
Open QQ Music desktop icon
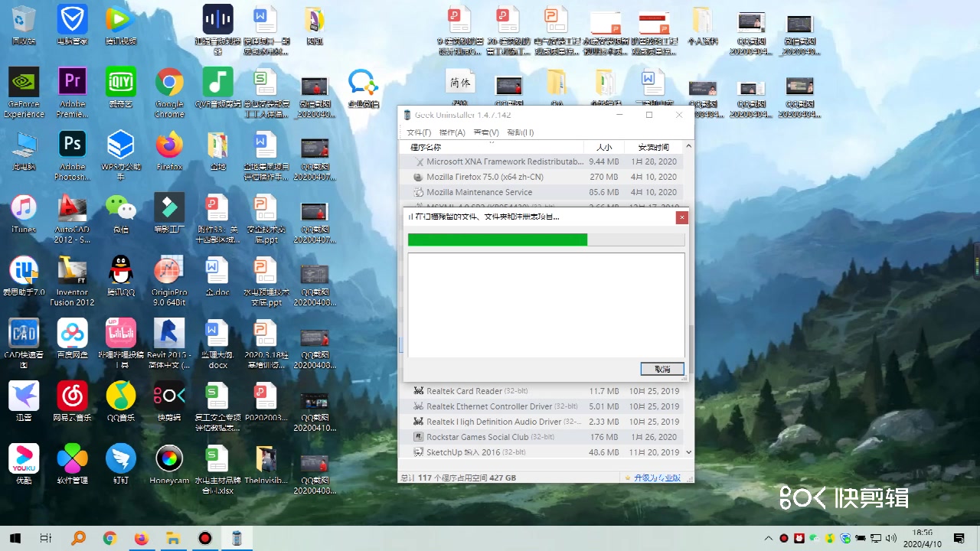[120, 400]
